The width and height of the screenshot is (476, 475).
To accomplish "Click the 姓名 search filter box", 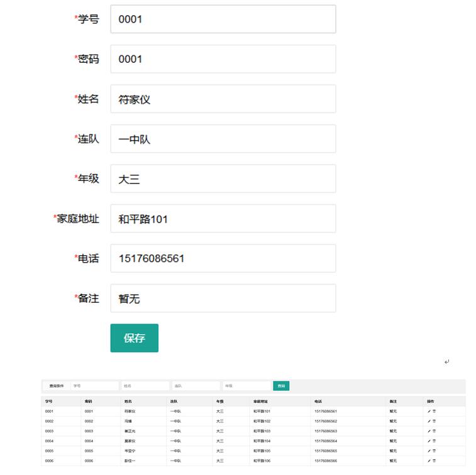I will point(145,386).
